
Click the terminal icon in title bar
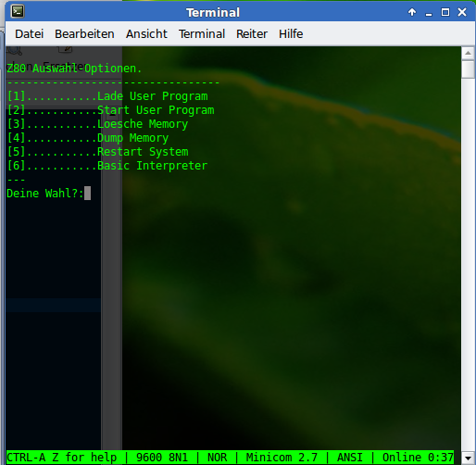(x=18, y=12)
